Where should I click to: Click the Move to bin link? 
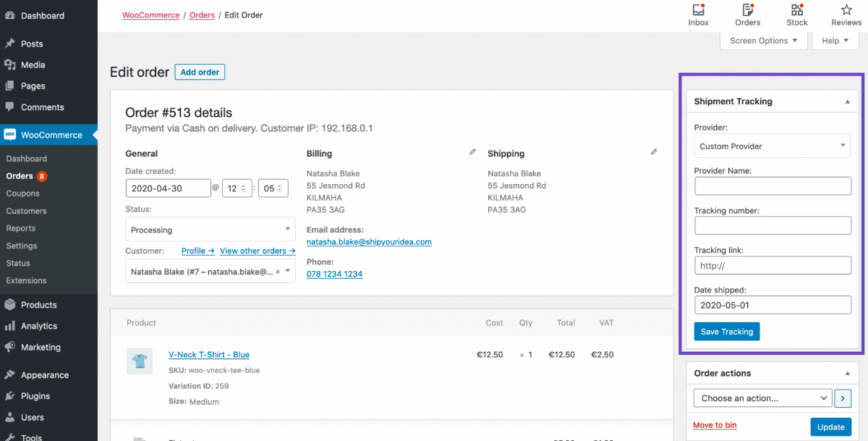pos(715,425)
